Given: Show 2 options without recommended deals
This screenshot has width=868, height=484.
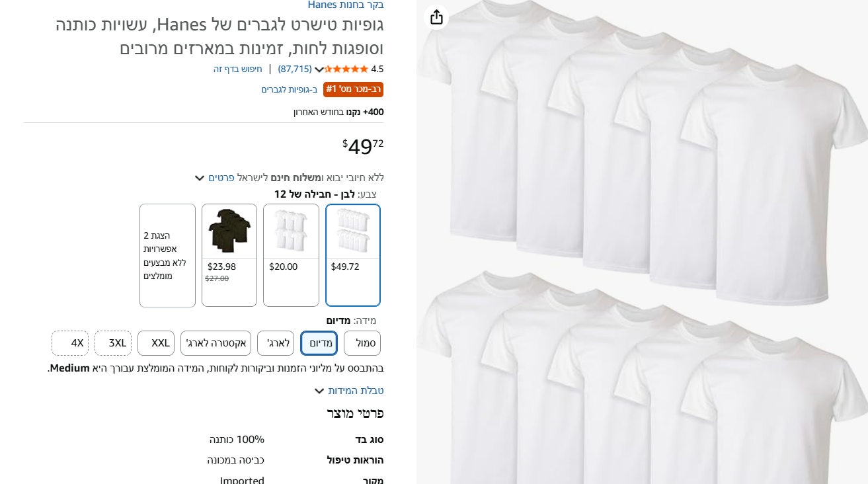Looking at the screenshot, I should point(167,255).
